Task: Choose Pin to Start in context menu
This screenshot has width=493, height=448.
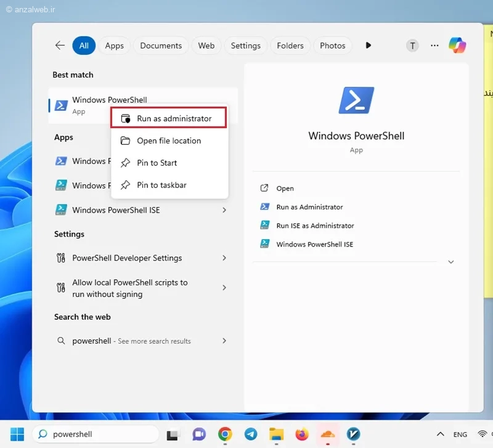Action: 169,163
